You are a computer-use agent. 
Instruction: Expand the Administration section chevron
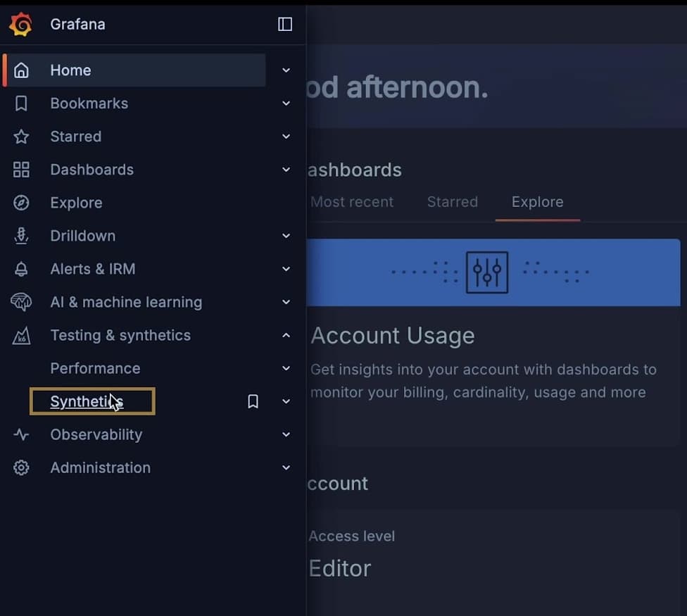(286, 467)
